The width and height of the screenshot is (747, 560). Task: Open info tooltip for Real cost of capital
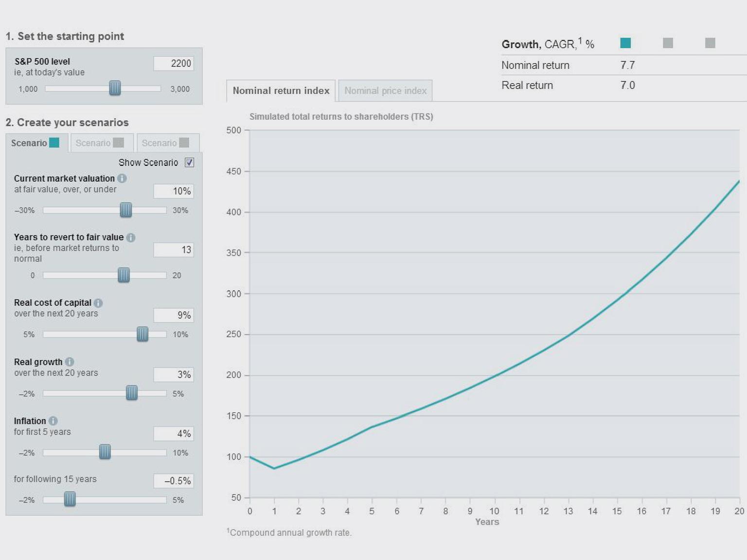coord(98,303)
